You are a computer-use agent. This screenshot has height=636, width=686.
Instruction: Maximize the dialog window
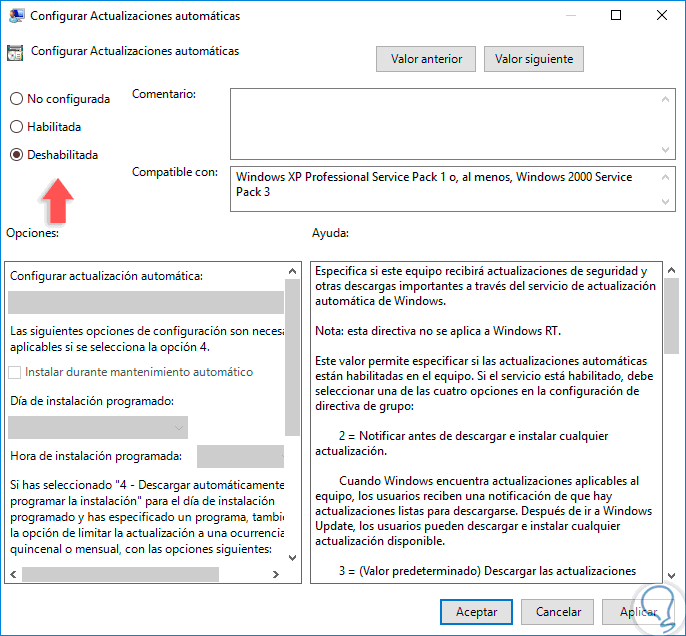point(616,15)
